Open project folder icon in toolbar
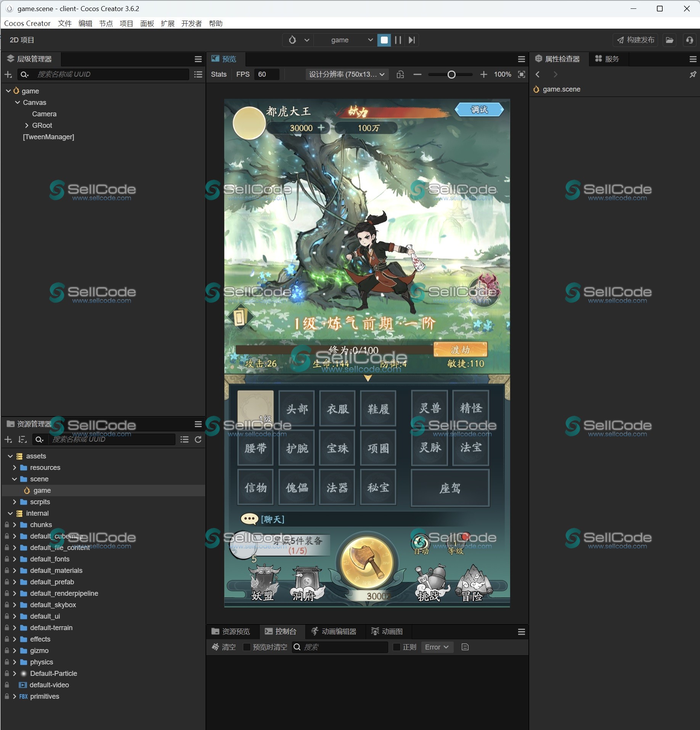This screenshot has width=700, height=730. (669, 40)
